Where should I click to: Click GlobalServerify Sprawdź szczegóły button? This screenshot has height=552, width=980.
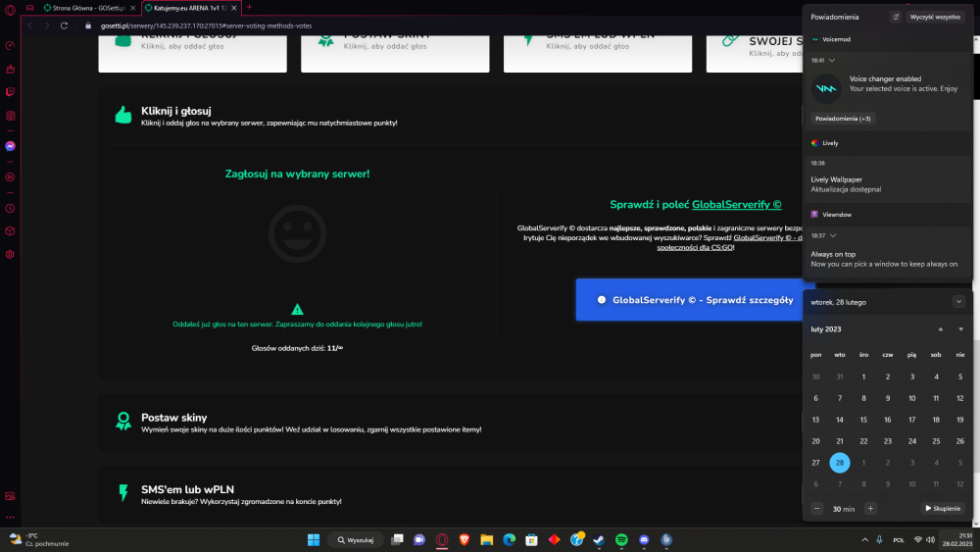(x=694, y=299)
